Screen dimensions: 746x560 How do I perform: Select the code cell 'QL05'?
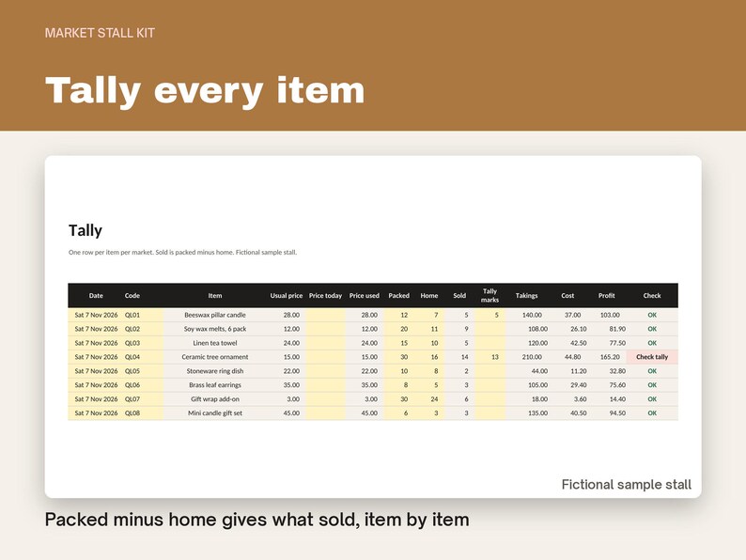tap(132, 371)
